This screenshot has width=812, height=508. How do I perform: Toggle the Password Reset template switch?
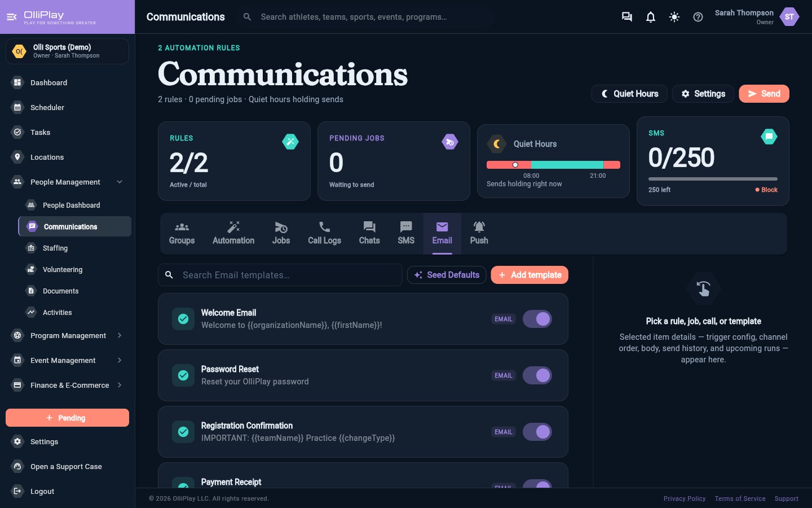[x=537, y=375]
